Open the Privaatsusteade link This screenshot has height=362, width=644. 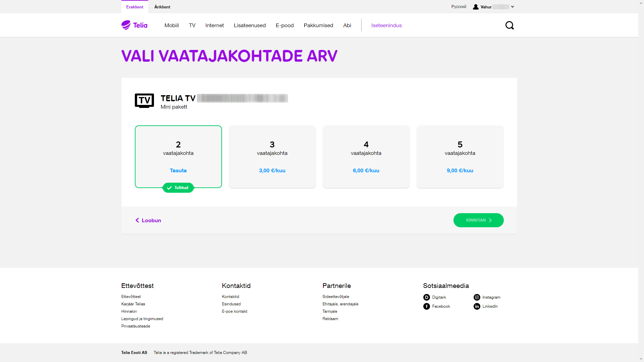(x=136, y=326)
